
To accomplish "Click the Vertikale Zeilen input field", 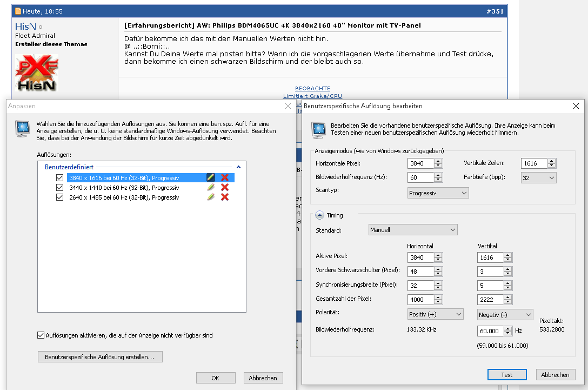I will pyautogui.click(x=534, y=163).
